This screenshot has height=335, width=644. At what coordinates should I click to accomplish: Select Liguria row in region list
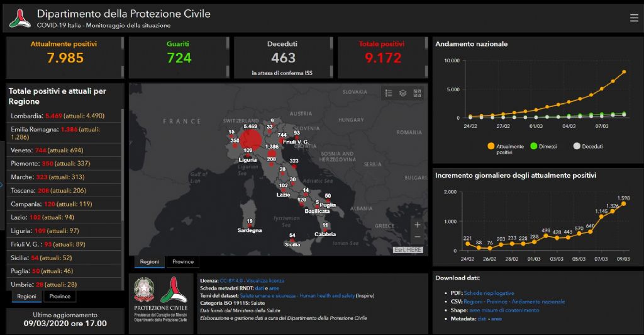coord(64,231)
